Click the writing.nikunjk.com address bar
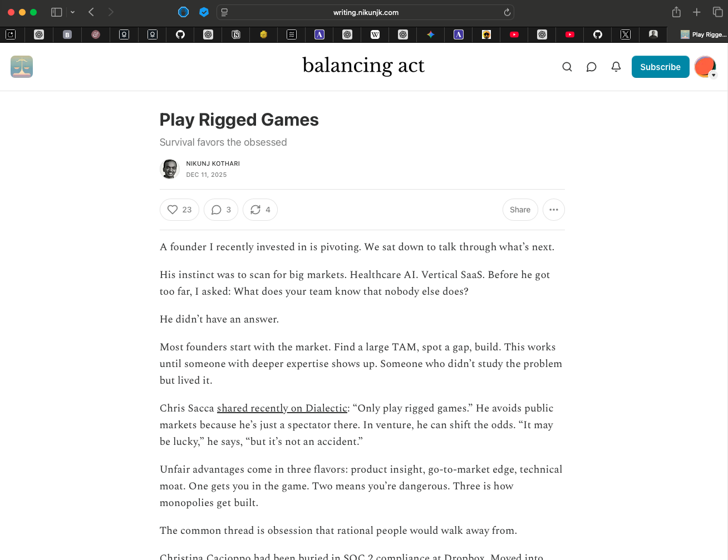The height and width of the screenshot is (560, 728). click(365, 12)
